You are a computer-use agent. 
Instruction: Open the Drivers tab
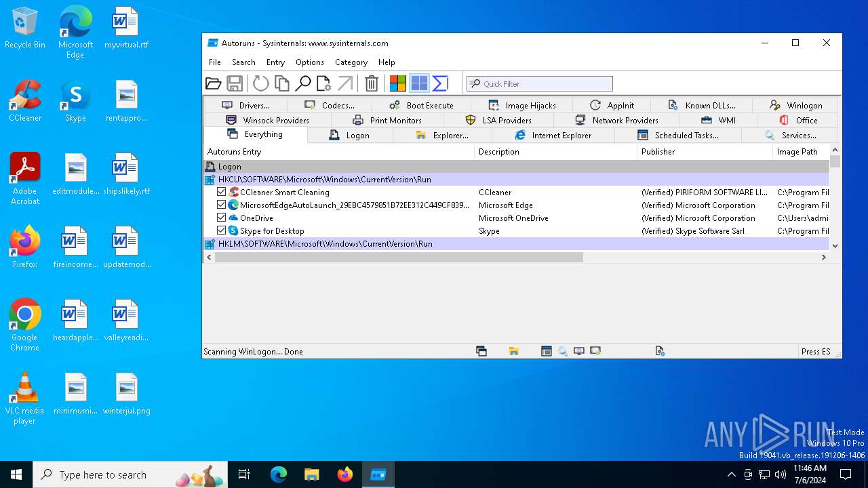click(245, 105)
